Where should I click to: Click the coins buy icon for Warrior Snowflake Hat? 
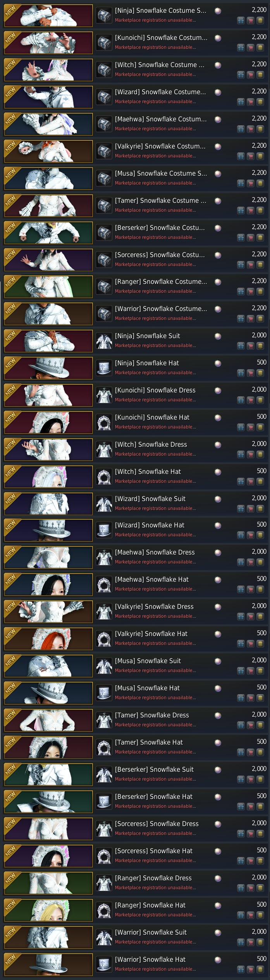click(x=260, y=970)
